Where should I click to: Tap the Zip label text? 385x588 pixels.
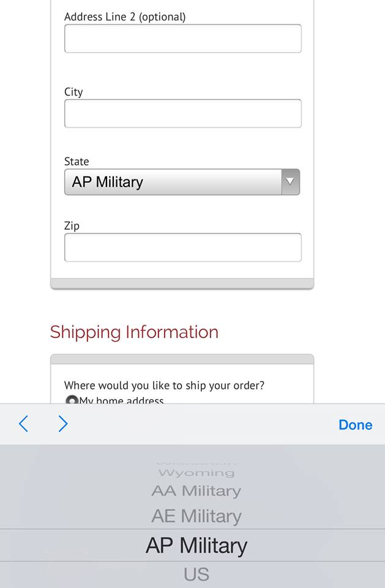tap(72, 225)
